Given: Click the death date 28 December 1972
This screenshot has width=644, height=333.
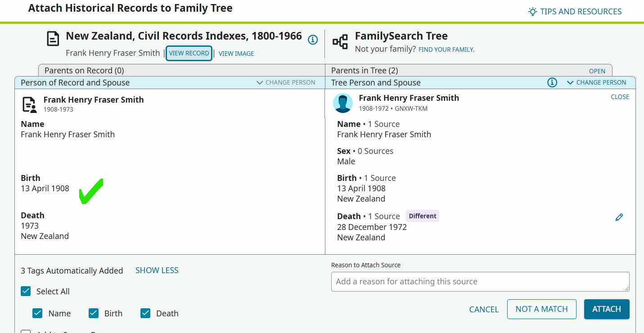Looking at the screenshot, I should click(372, 227).
